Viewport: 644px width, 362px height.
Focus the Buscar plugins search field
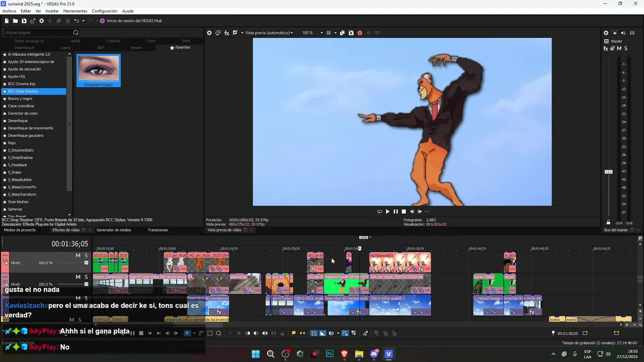click(x=38, y=33)
